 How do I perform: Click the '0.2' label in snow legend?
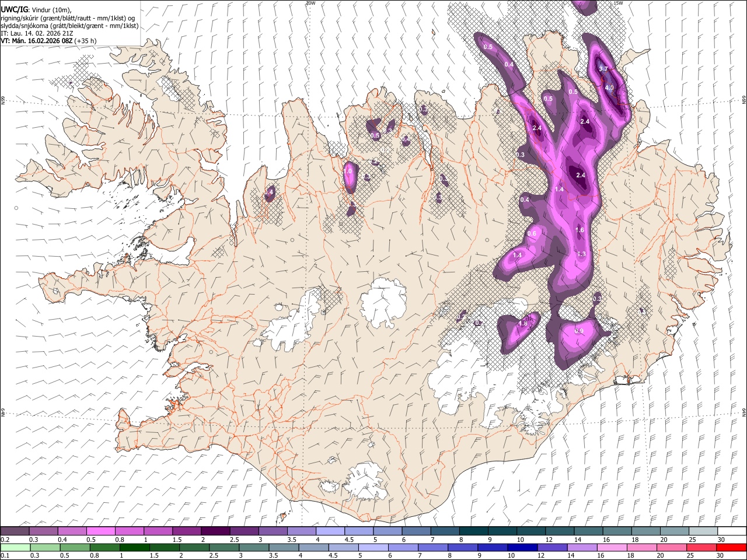pyautogui.click(x=5, y=540)
